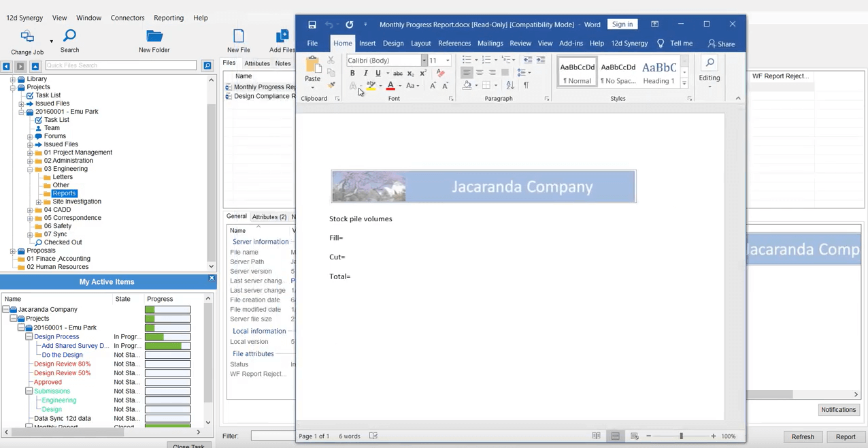Expand the Library node in the tree

(x=13, y=79)
